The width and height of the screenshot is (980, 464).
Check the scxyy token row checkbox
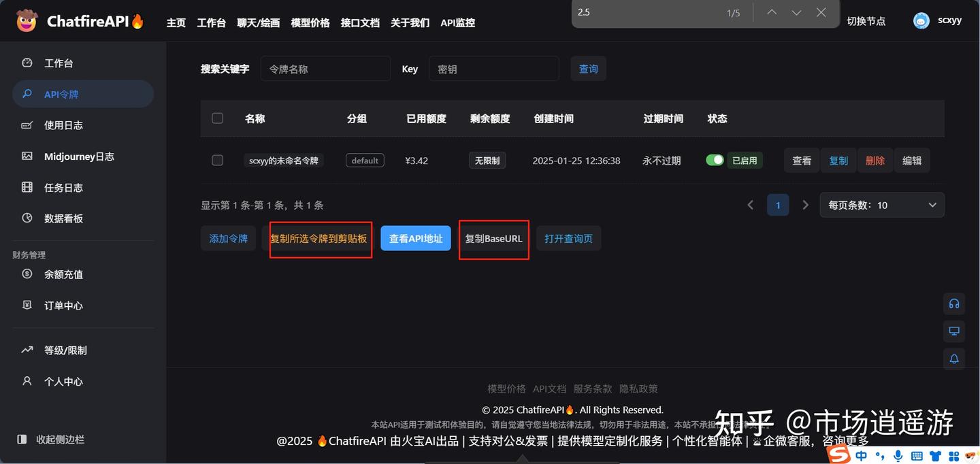point(217,160)
